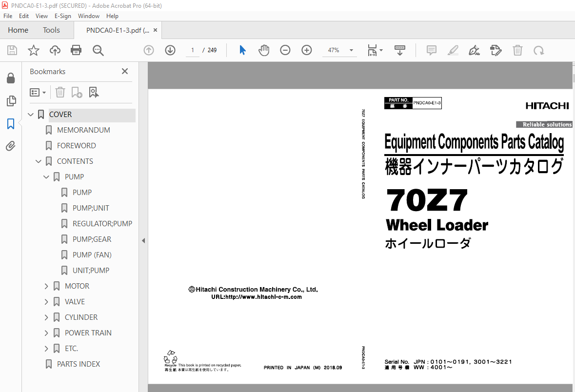575x392 pixels.
Task: Expand the VALVE bookmark
Action: coord(46,302)
